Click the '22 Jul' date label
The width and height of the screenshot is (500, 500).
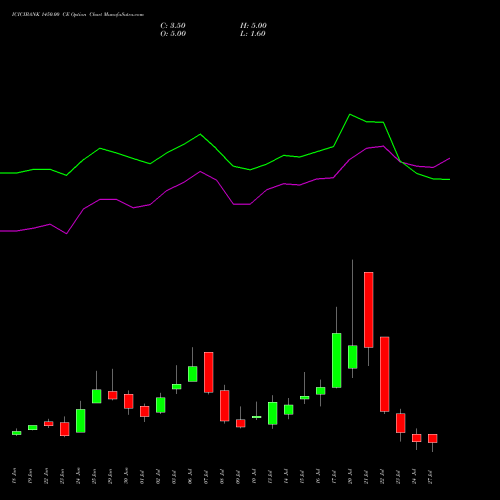click(382, 476)
